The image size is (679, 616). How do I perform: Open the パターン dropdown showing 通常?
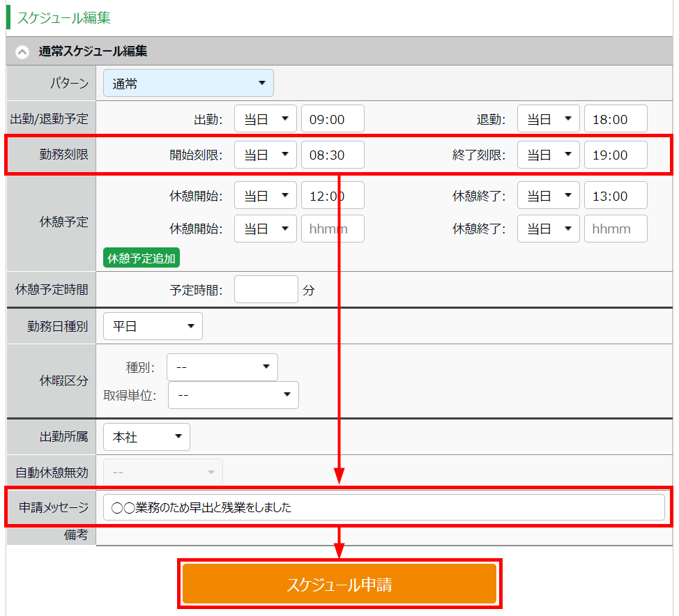188,83
